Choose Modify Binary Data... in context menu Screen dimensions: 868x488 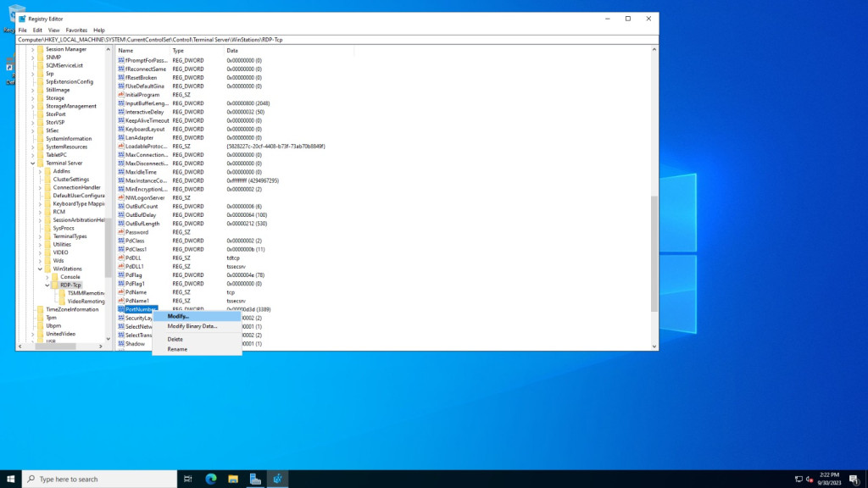pos(197,326)
